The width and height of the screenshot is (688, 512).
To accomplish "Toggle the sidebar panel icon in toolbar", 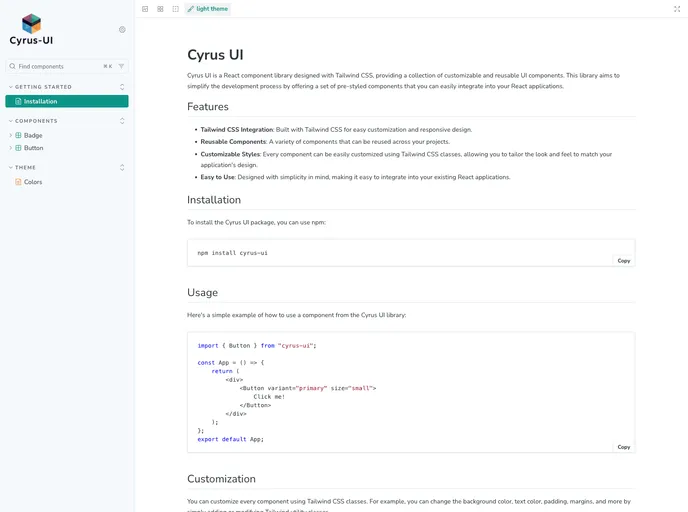I will (x=145, y=9).
